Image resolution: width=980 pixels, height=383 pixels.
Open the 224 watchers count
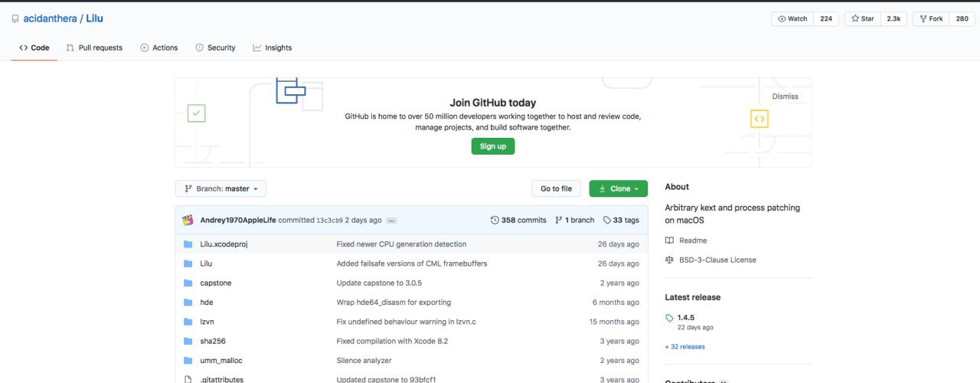826,18
